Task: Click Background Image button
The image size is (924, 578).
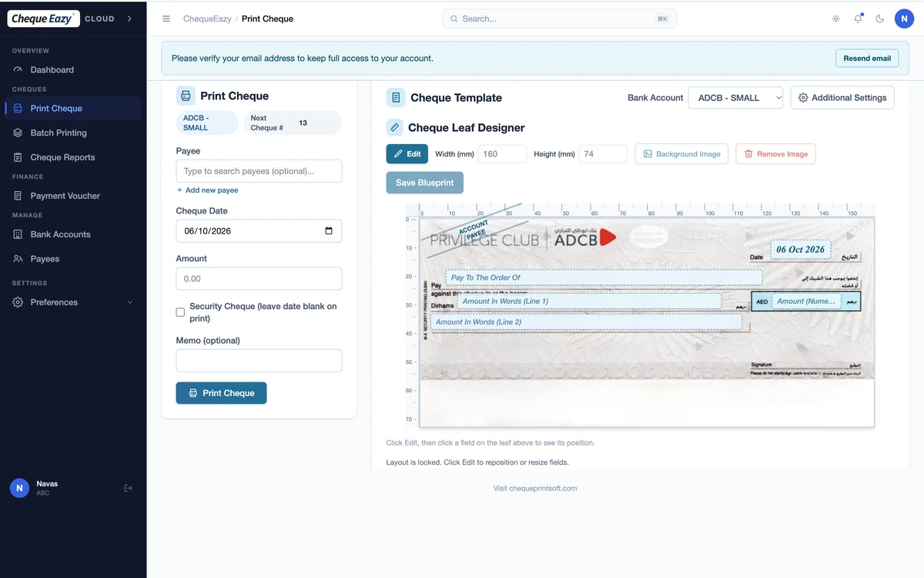Action: 681,154
